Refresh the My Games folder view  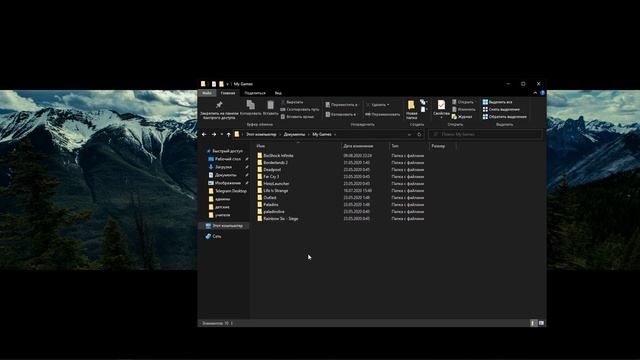pos(419,134)
